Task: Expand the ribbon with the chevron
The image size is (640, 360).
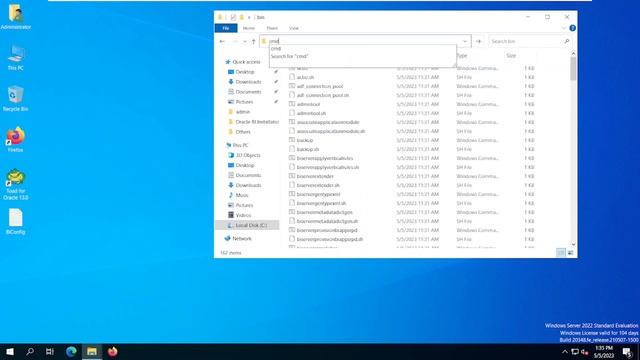Action: 564,28
